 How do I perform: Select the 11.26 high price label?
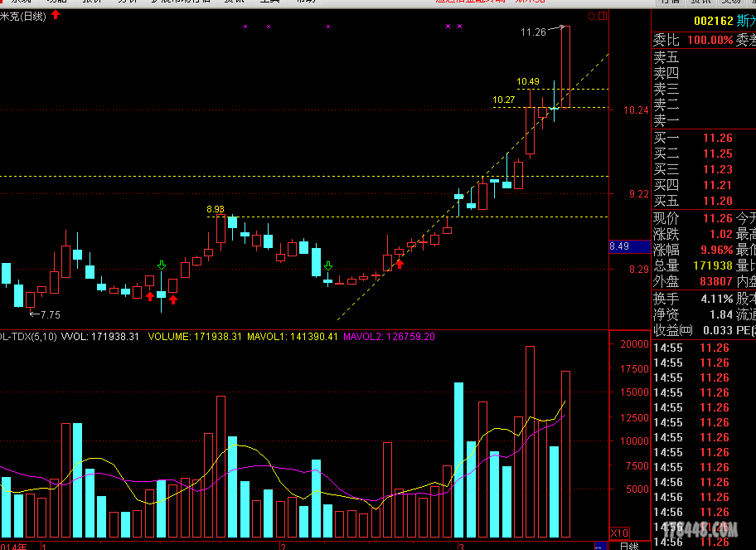point(533,32)
